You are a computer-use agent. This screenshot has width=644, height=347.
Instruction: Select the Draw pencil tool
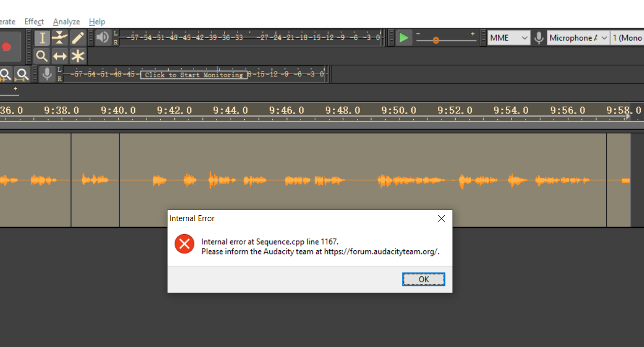[x=78, y=38]
